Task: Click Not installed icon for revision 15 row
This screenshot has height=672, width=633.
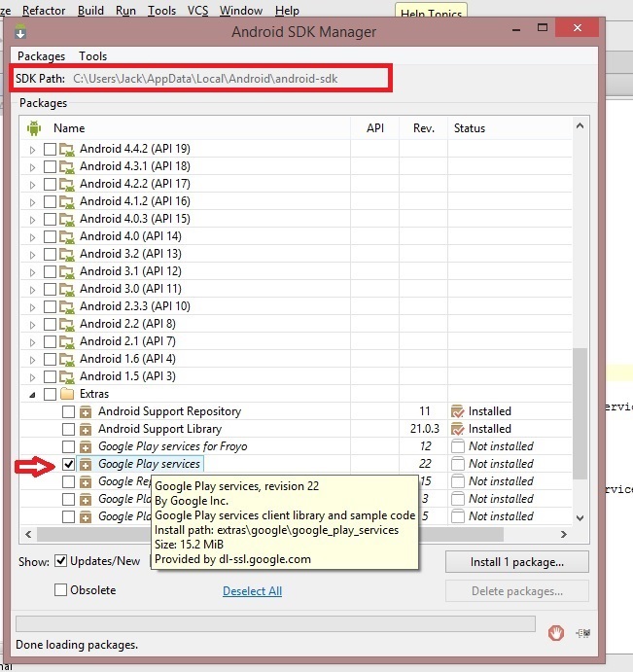Action: [458, 481]
